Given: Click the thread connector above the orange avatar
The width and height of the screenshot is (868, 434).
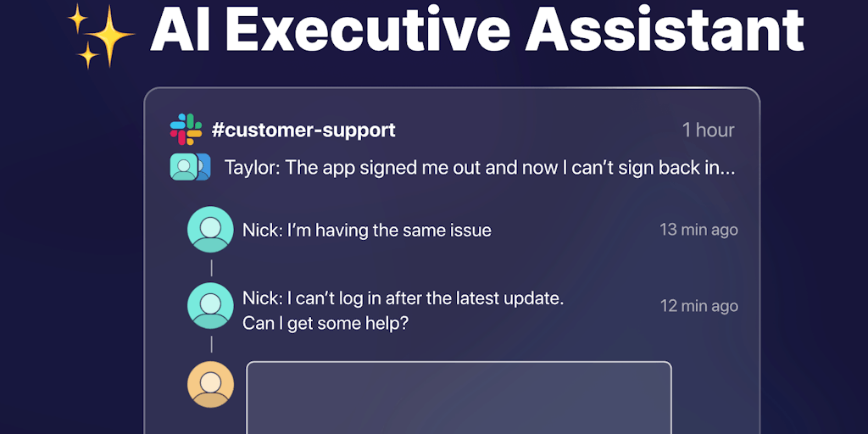Looking at the screenshot, I should coord(211,344).
